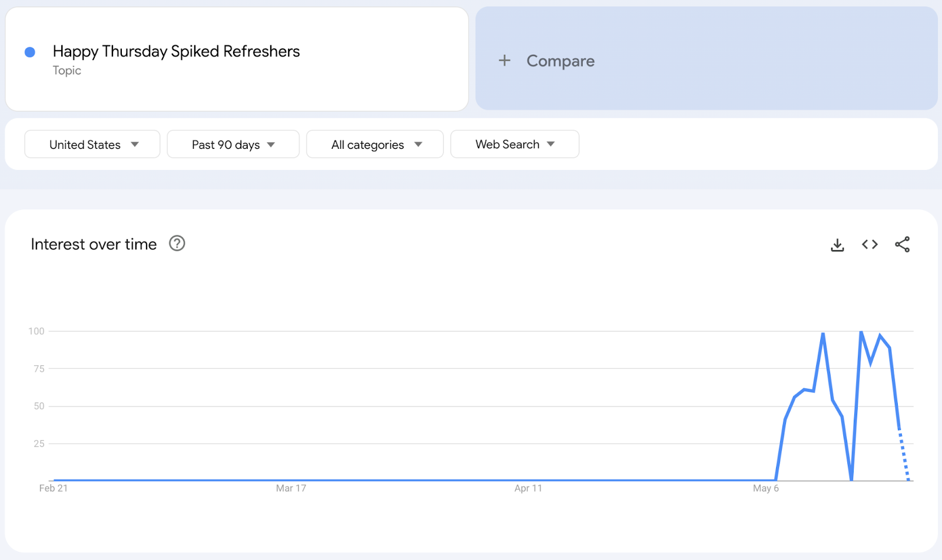Click the 25 value on the y-axis
This screenshot has height=560, width=942.
(x=39, y=444)
